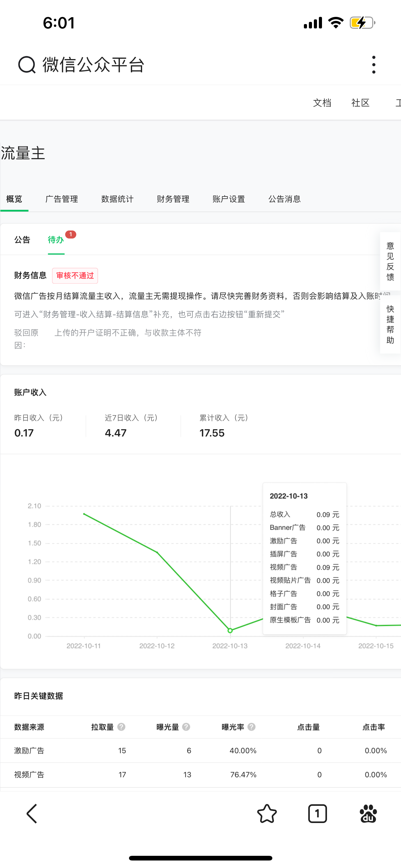The width and height of the screenshot is (401, 868).
Task: Switch to 广告管理 tab
Action: 62,199
